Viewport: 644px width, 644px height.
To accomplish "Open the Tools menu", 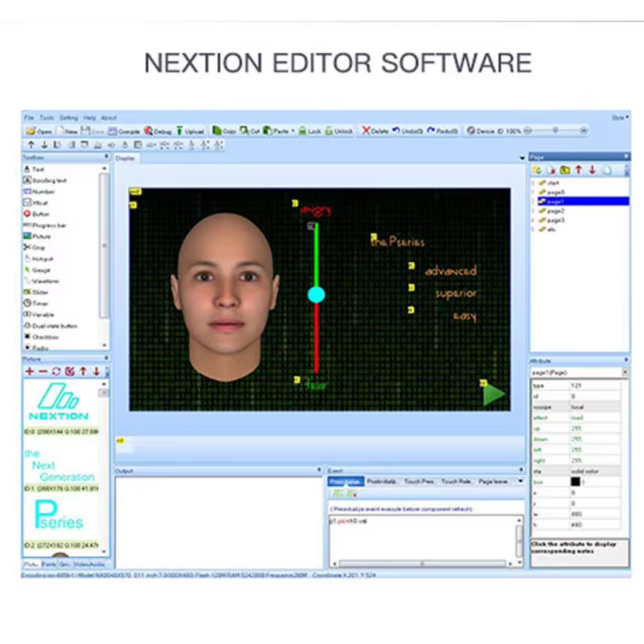I will [x=47, y=117].
